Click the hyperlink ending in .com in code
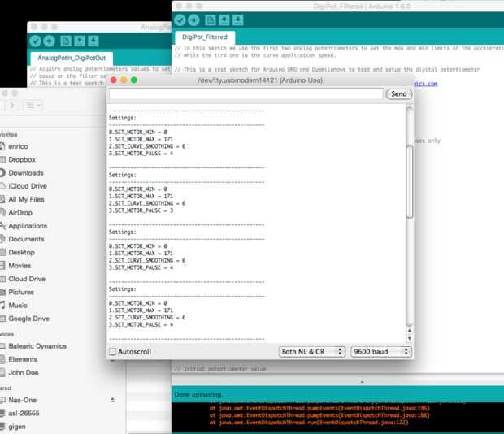 point(426,84)
